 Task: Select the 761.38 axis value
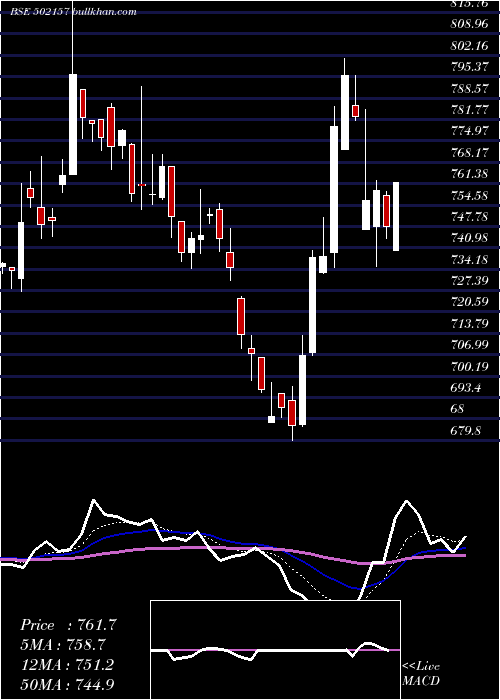469,174
